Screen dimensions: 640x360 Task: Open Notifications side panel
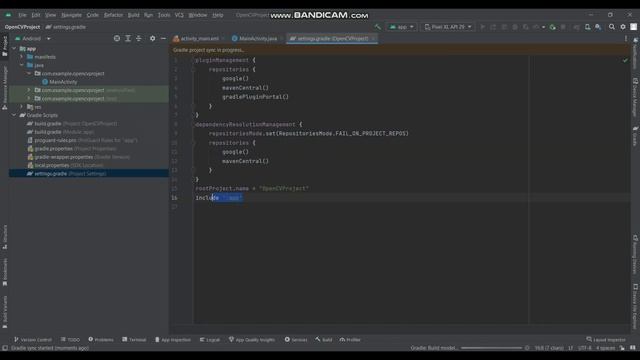point(635,53)
